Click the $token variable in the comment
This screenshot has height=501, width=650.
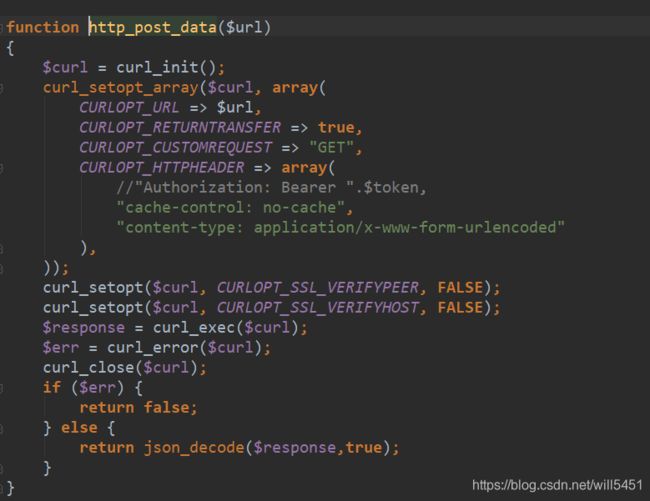391,187
